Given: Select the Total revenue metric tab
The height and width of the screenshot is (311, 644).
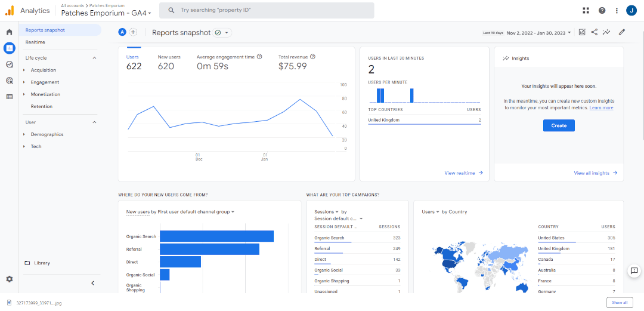Looking at the screenshot, I should coord(297,62).
